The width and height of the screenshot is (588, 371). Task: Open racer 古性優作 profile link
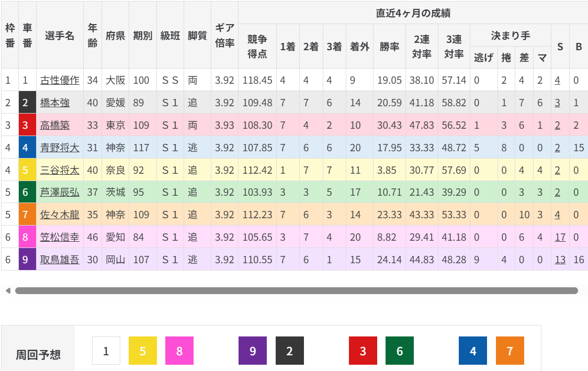point(60,81)
